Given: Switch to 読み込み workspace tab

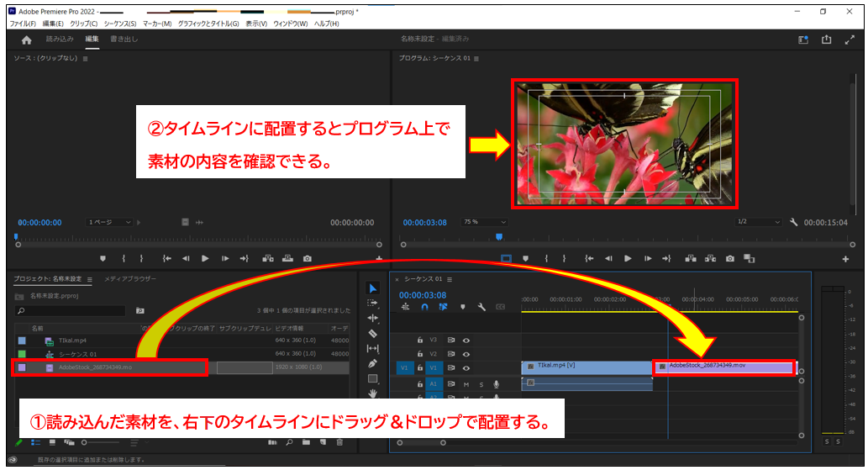Looking at the screenshot, I should [60, 40].
